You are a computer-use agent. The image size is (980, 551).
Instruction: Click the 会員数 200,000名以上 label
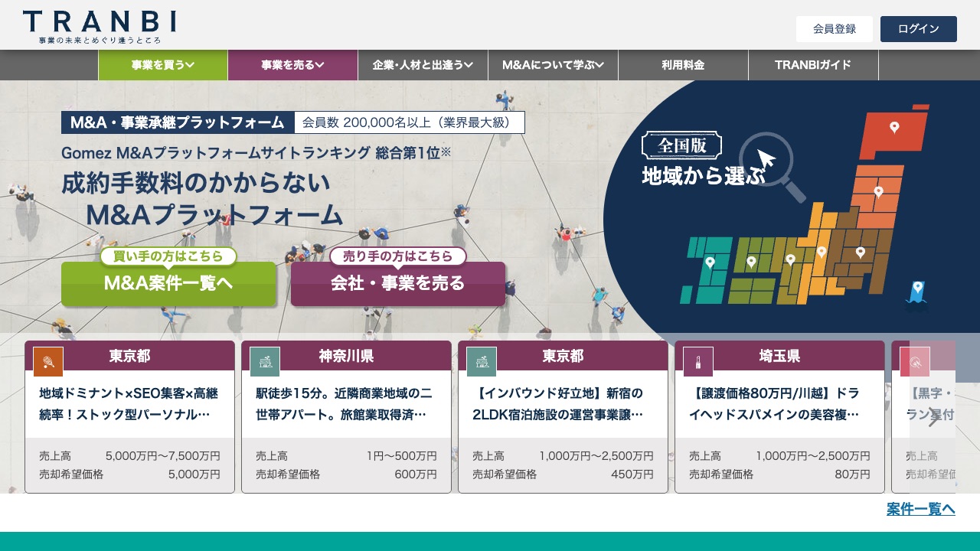410,122
